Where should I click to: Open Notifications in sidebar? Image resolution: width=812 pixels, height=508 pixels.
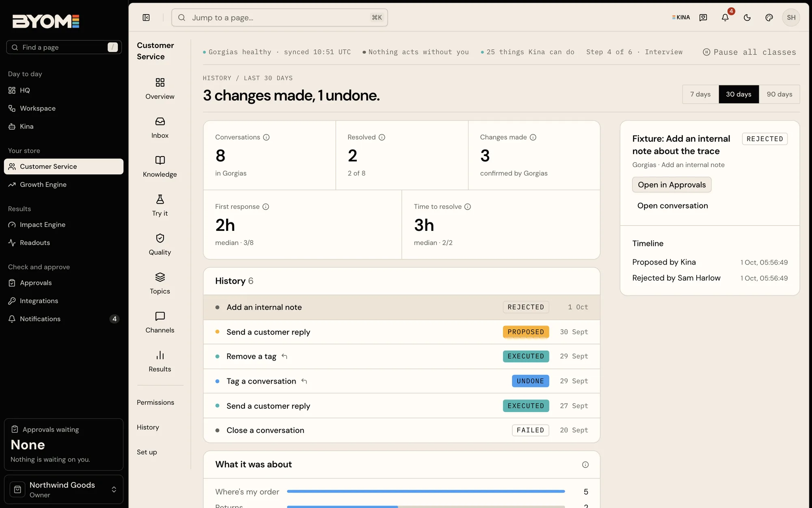pos(64,319)
